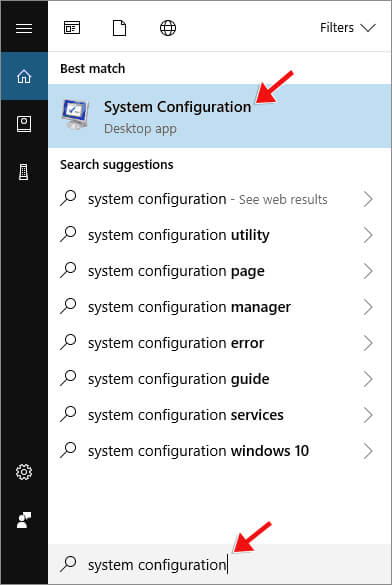This screenshot has height=585, width=392.
Task: Click magnifier icon beside 'See web results' suggestion
Action: click(69, 198)
